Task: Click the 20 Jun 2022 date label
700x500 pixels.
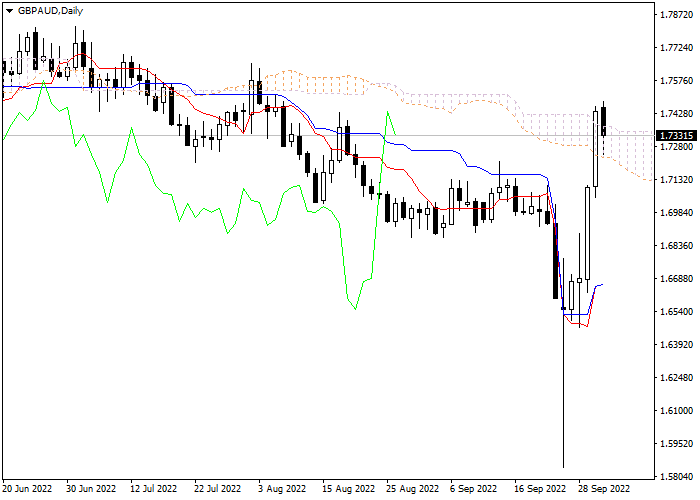Action: (27, 489)
